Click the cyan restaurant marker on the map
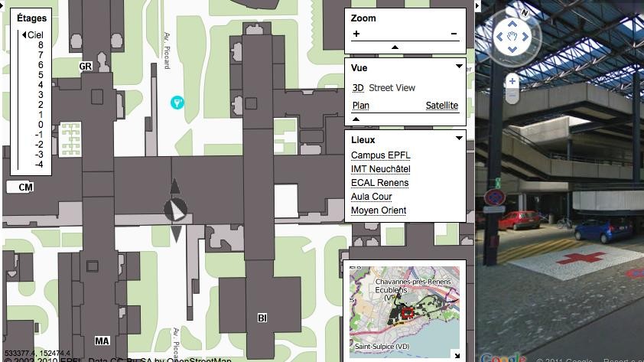Image resolution: width=644 pixels, height=362 pixels. point(177,103)
